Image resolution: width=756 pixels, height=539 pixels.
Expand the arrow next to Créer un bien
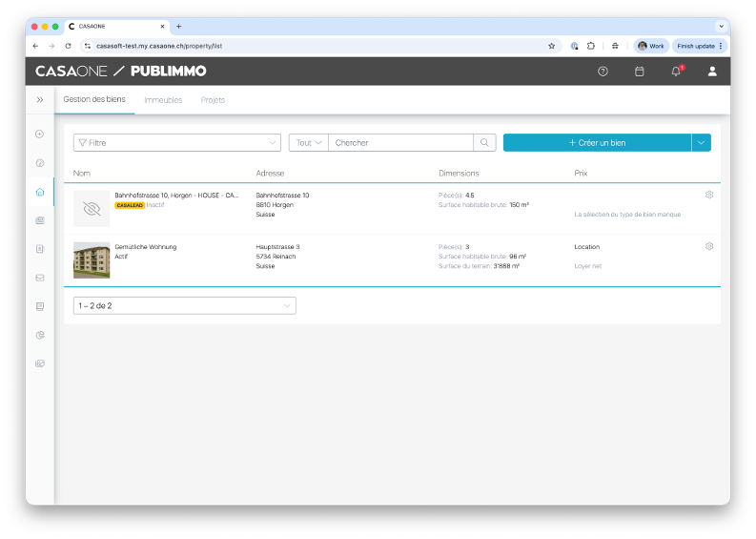[x=701, y=143]
